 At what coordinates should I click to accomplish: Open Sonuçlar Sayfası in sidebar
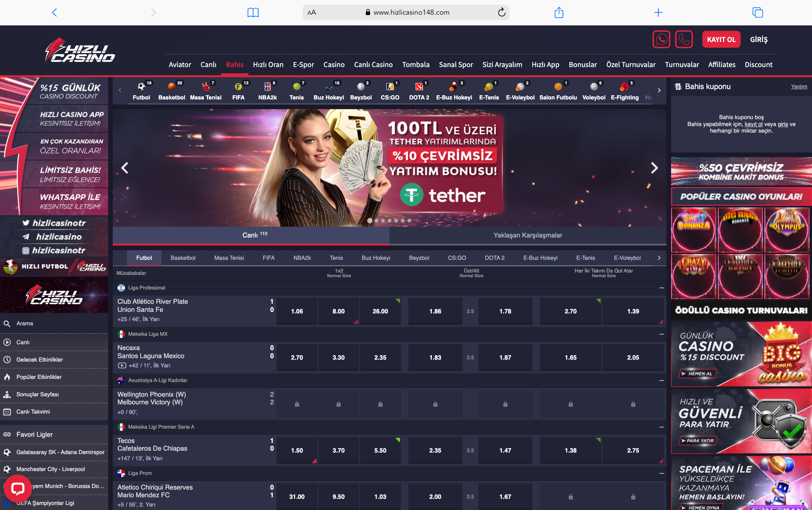point(54,394)
